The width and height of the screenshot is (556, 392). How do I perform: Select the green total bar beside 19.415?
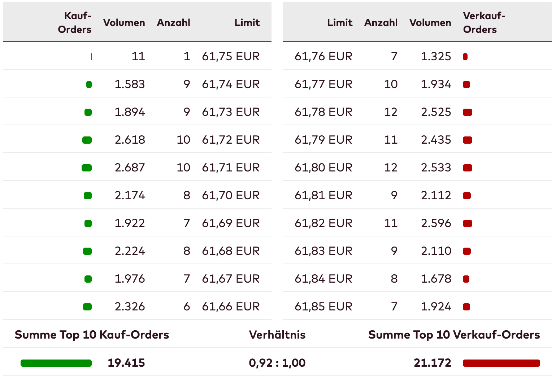[x=56, y=363]
